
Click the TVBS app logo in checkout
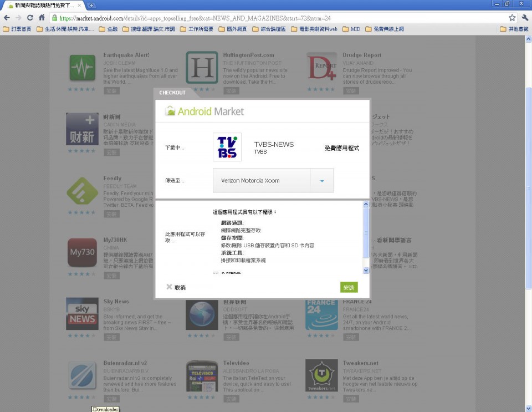click(x=227, y=147)
